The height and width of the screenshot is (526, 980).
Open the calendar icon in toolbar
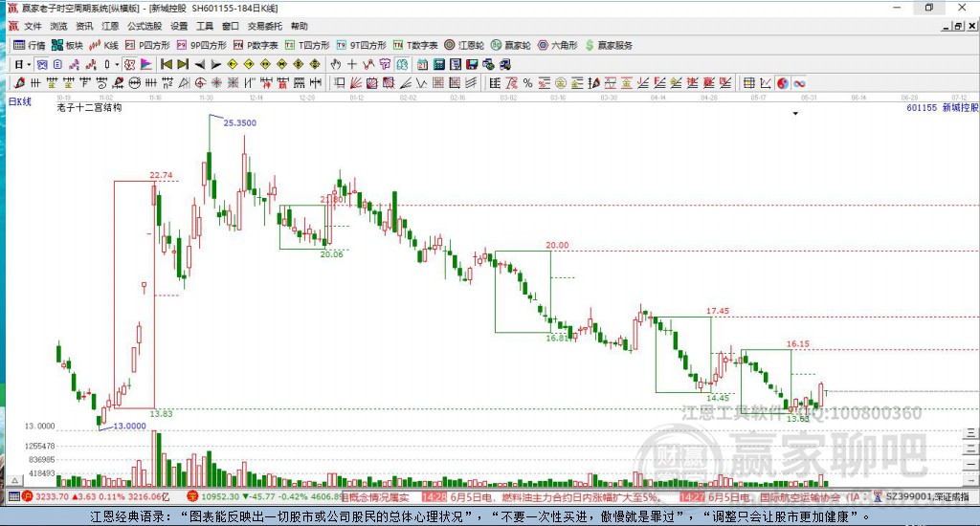[422, 64]
